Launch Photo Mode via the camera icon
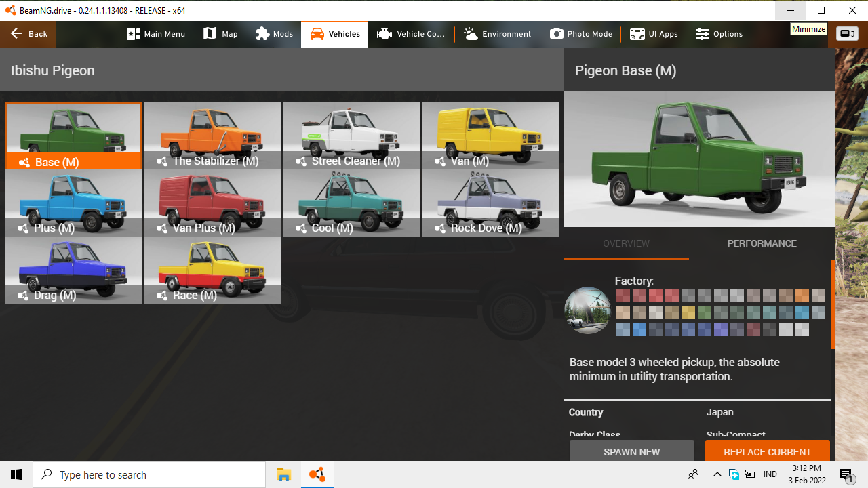This screenshot has width=868, height=488. [x=580, y=34]
